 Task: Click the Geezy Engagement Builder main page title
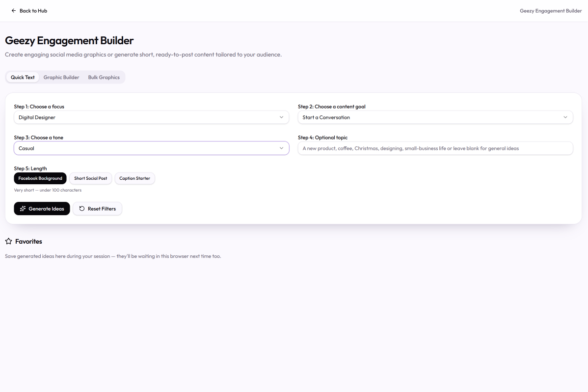69,41
